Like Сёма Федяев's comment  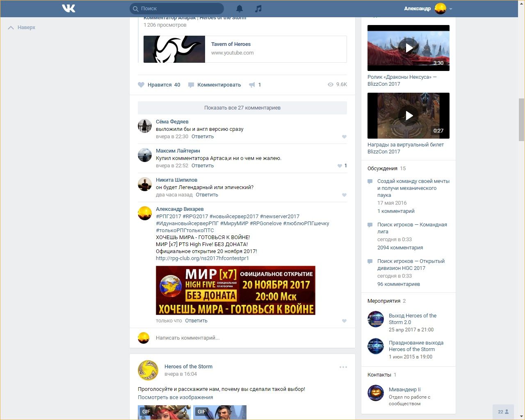(x=344, y=137)
